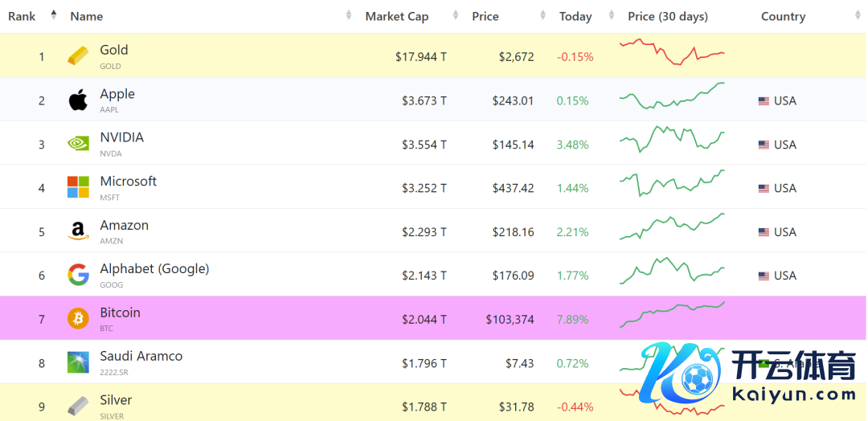Click Bitcoin's 30-day price chart
The height and width of the screenshot is (421, 868).
click(672, 314)
